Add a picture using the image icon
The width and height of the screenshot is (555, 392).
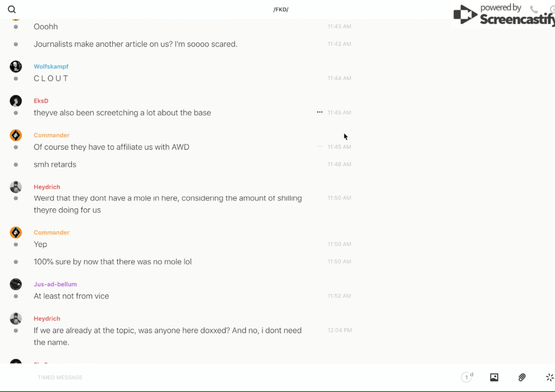(494, 377)
